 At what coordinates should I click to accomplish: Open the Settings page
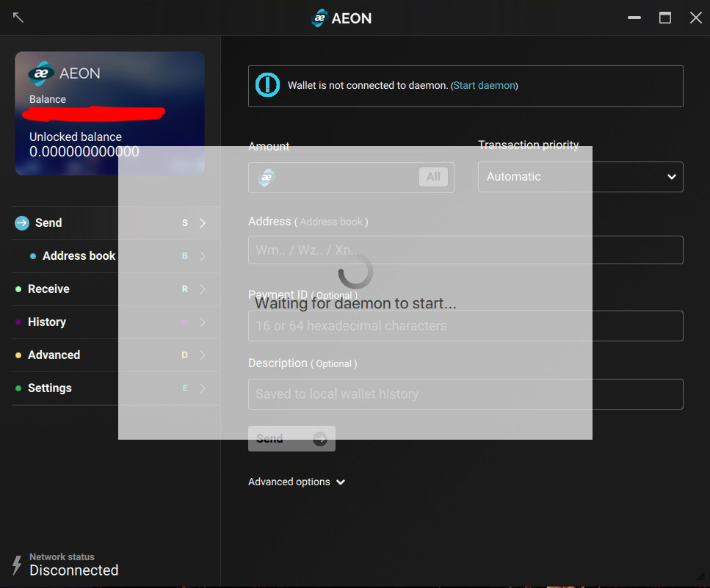click(x=116, y=388)
